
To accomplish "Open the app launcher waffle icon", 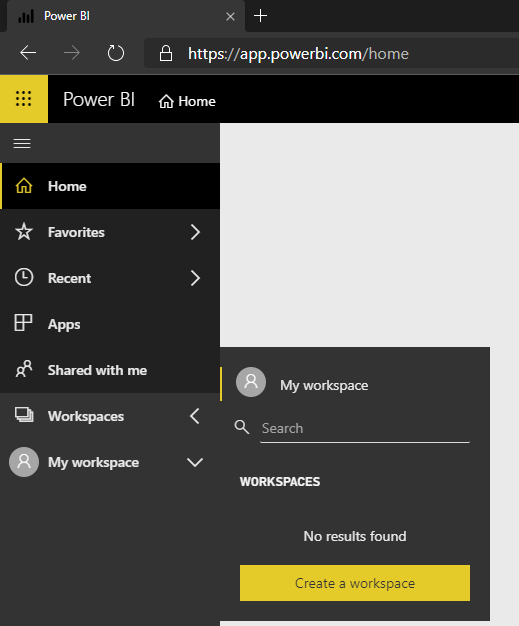I will coord(24,99).
